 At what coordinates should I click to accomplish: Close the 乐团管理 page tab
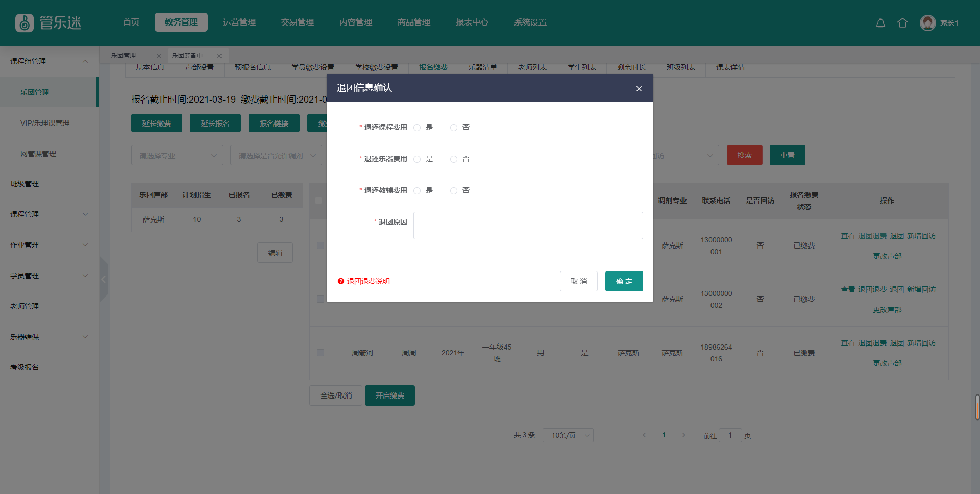click(159, 56)
